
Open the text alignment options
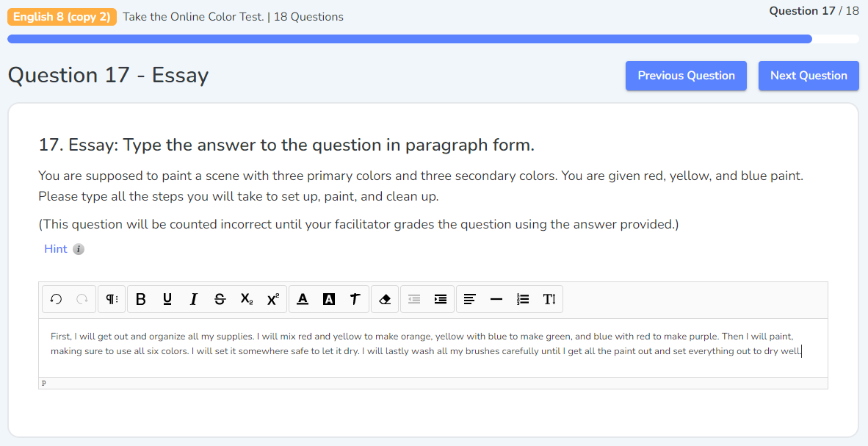click(x=470, y=299)
